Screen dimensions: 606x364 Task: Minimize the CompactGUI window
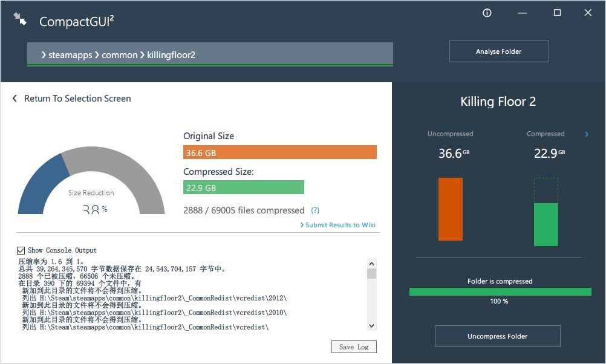522,13
